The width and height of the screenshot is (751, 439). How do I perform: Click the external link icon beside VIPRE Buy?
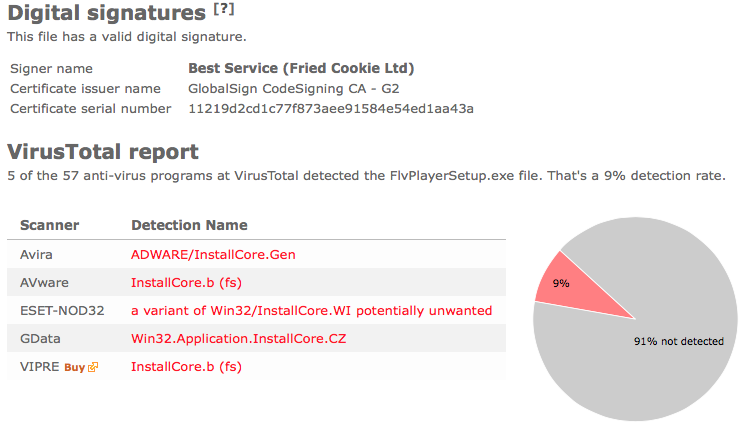pyautogui.click(x=93, y=367)
